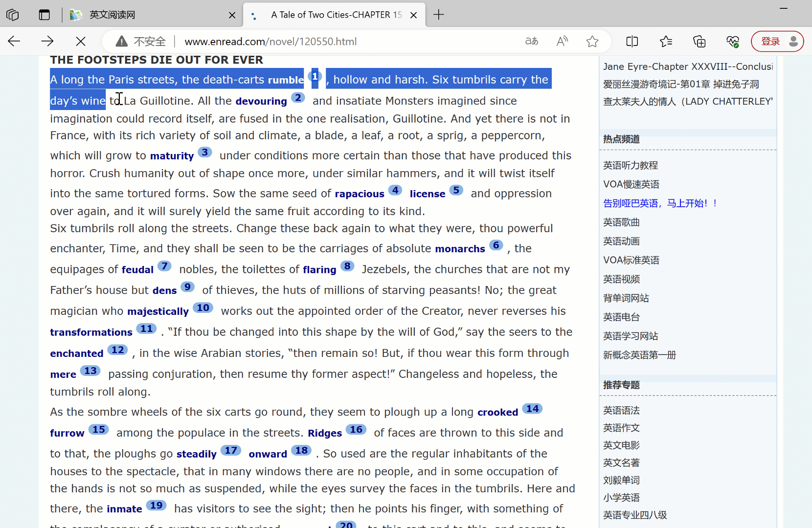Open 英语听力教程 channel link
The image size is (812, 528).
631,165
